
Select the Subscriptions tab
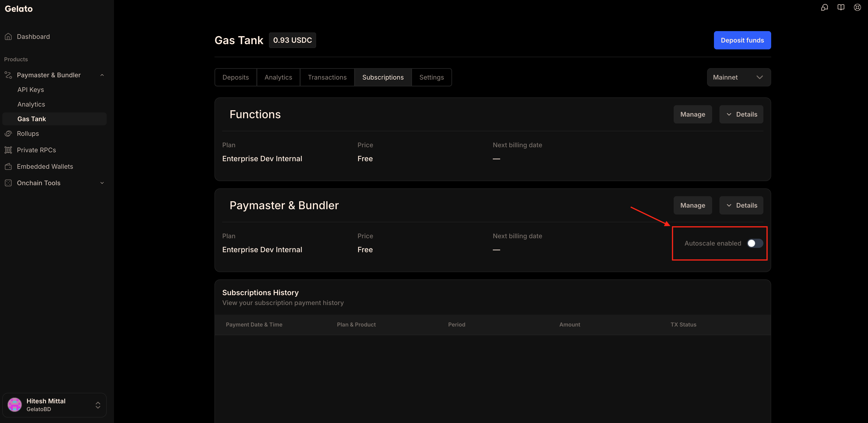(x=383, y=78)
